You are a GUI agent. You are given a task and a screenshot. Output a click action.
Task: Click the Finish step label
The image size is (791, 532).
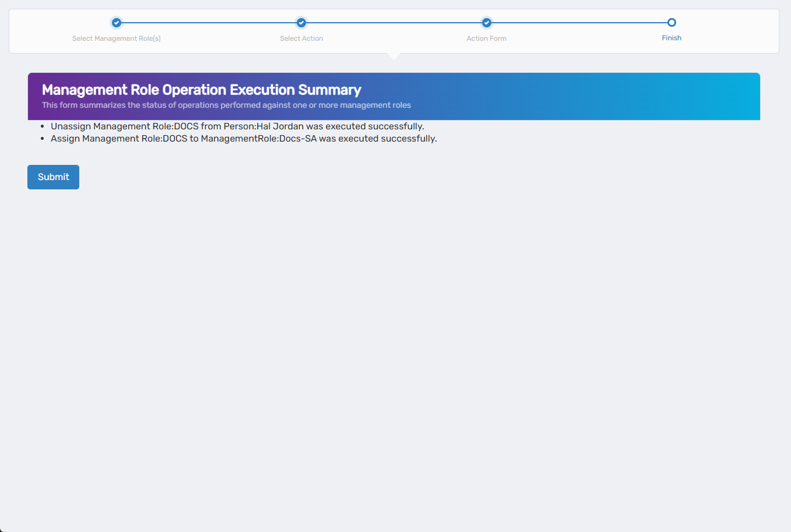coord(672,38)
